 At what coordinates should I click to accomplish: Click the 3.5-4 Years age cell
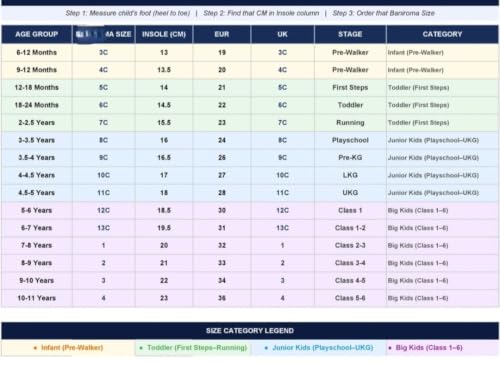click(37, 158)
